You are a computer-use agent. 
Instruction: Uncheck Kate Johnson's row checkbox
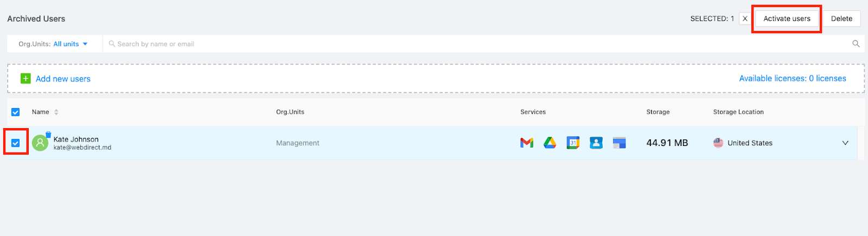pos(16,143)
